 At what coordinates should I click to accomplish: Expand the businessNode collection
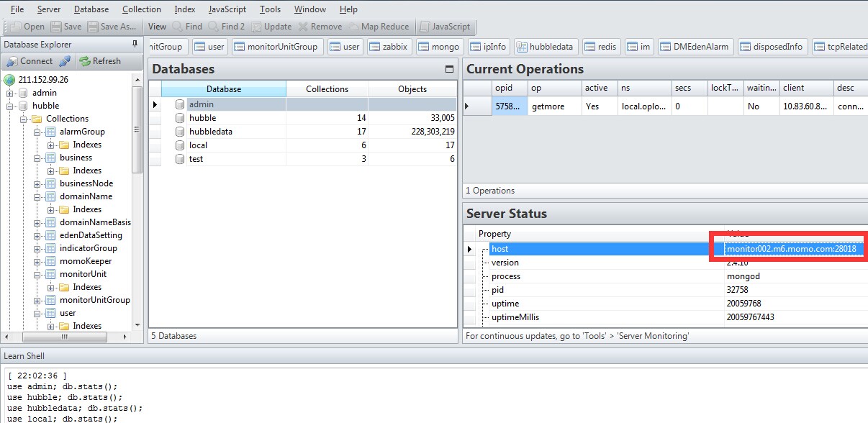37,183
